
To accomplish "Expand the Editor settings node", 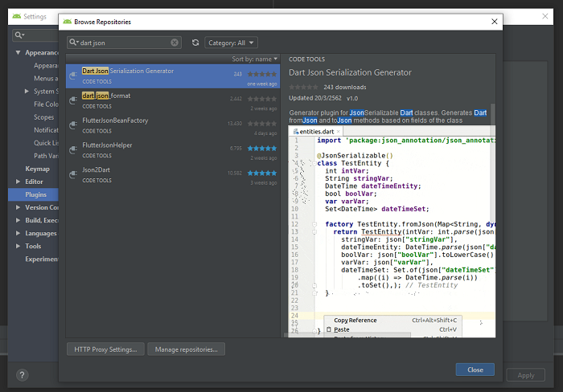I will pos(18,182).
